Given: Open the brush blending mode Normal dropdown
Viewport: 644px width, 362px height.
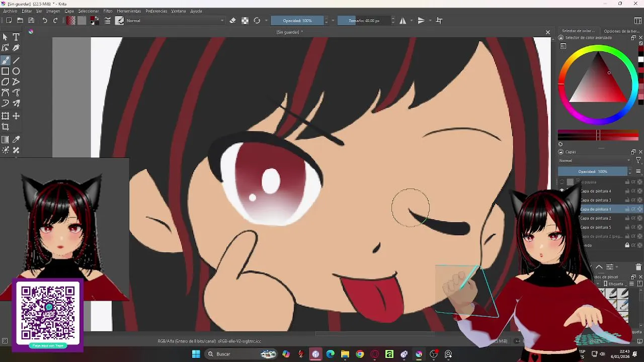Looking at the screenshot, I should (175, 21).
